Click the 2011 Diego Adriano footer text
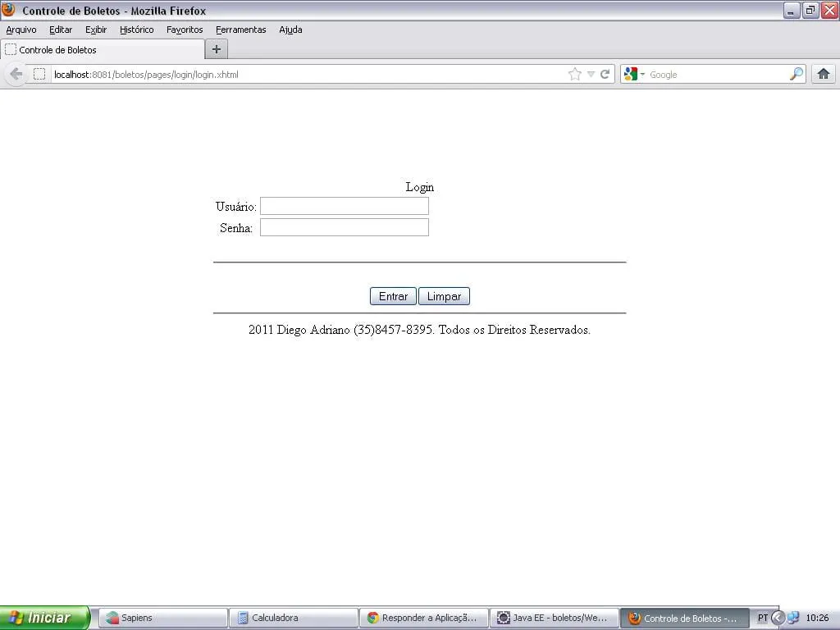The width and height of the screenshot is (840, 630). [x=419, y=330]
